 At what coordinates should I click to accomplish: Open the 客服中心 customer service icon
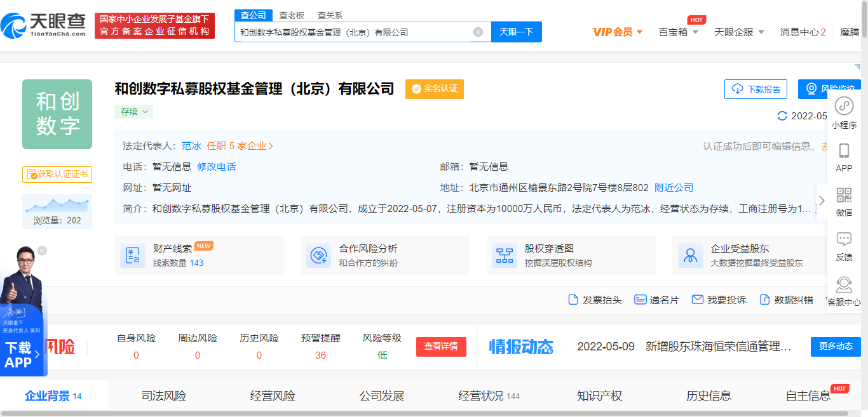[x=844, y=284]
